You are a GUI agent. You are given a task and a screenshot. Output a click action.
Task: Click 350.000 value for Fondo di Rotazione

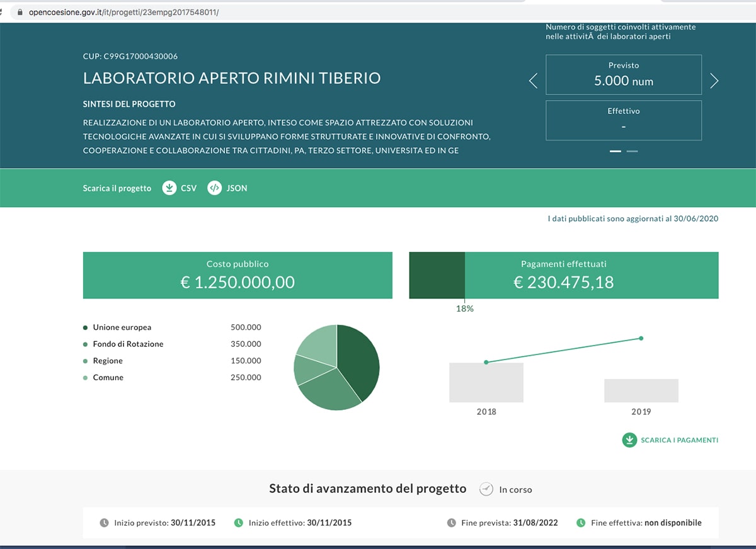[246, 344]
